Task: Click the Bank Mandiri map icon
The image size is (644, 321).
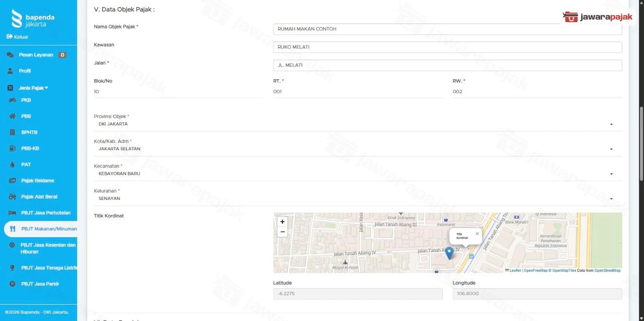Action: click(516, 217)
